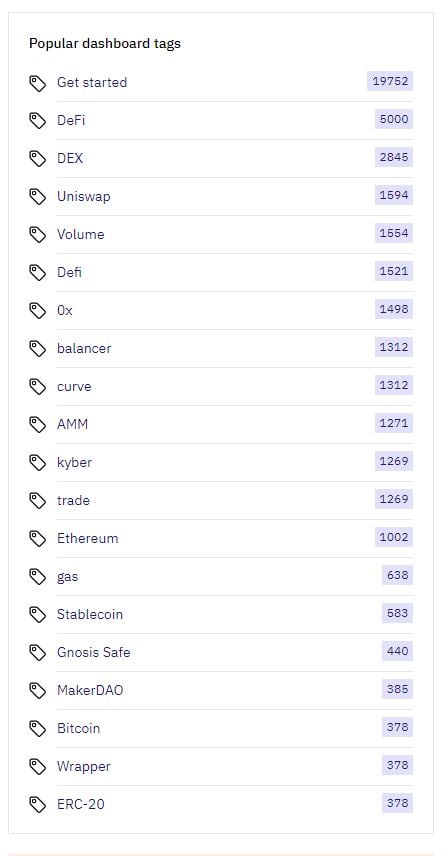Open the DeFi tag link
This screenshot has width=448, height=856.
point(71,120)
